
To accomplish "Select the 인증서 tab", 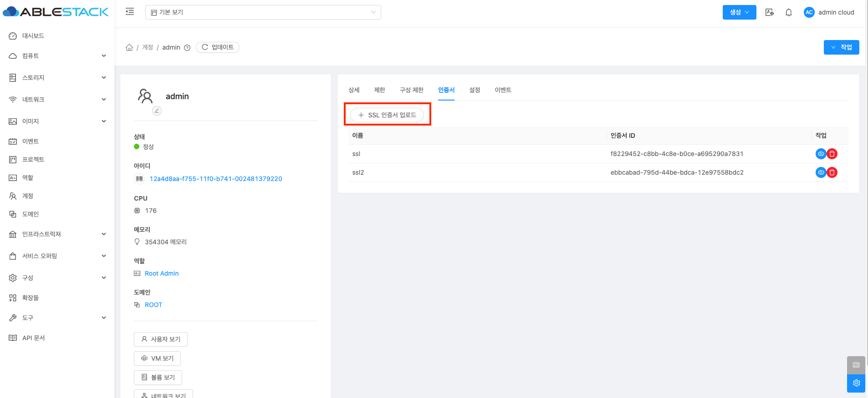I will [x=446, y=90].
